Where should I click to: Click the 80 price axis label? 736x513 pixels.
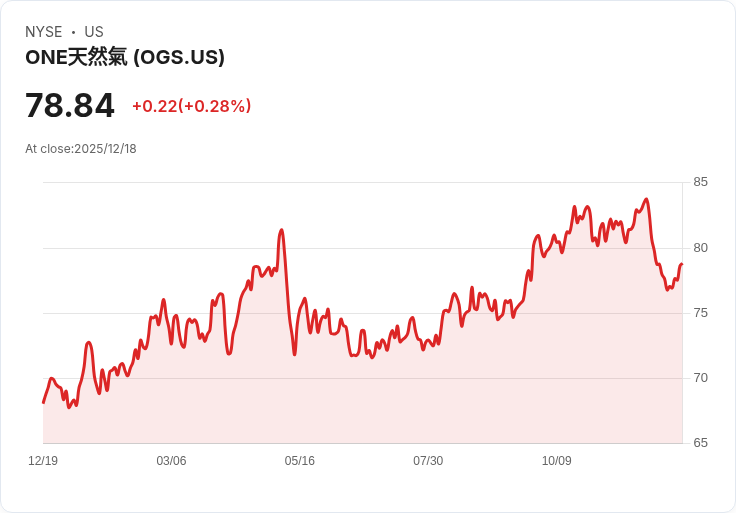click(x=700, y=248)
